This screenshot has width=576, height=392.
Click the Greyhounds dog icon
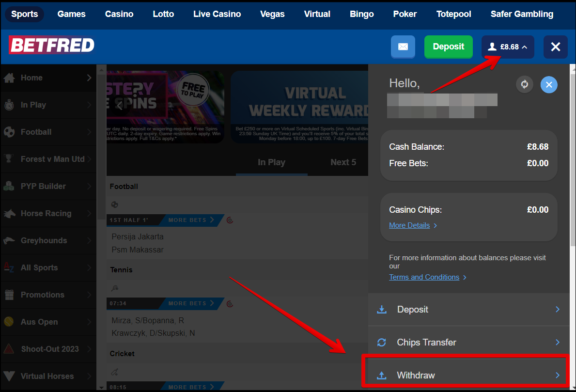point(9,241)
